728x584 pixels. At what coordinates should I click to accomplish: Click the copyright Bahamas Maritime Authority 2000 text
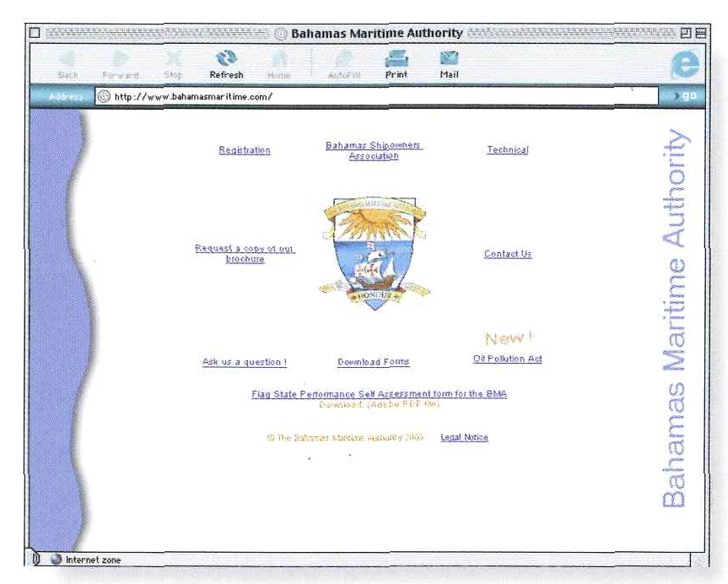point(345,438)
